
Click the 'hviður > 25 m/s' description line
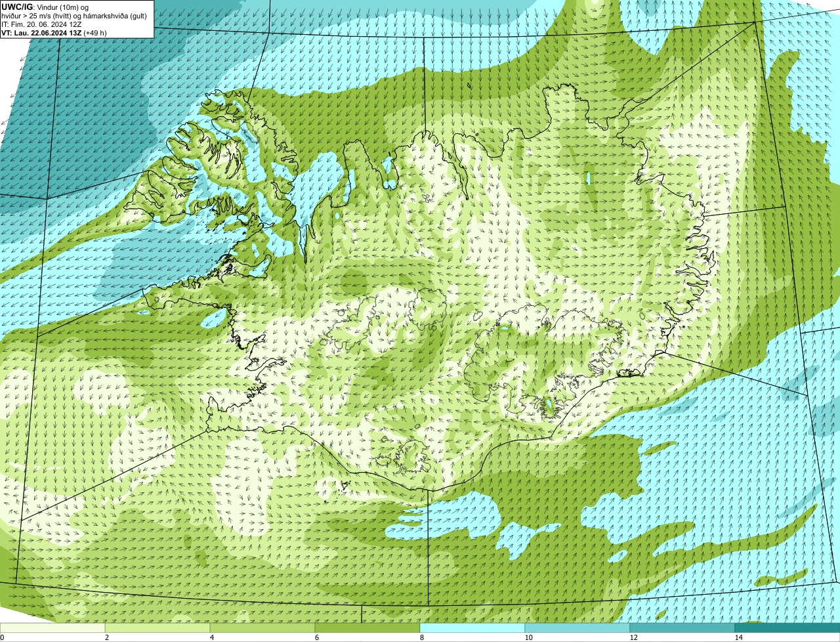coord(74,16)
